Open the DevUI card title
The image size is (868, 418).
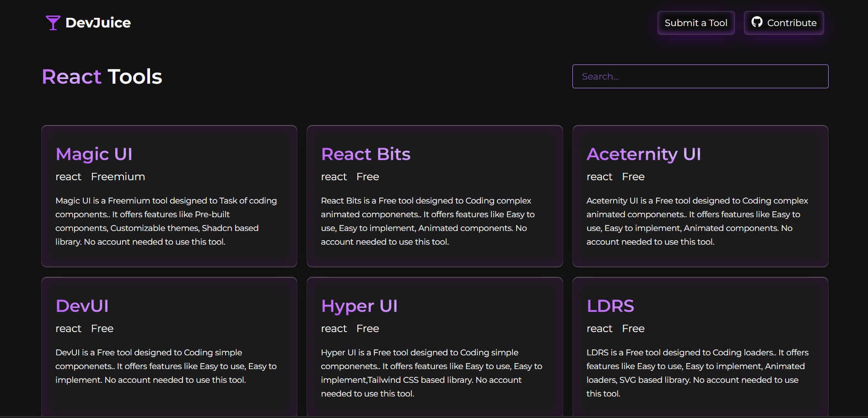tap(82, 306)
